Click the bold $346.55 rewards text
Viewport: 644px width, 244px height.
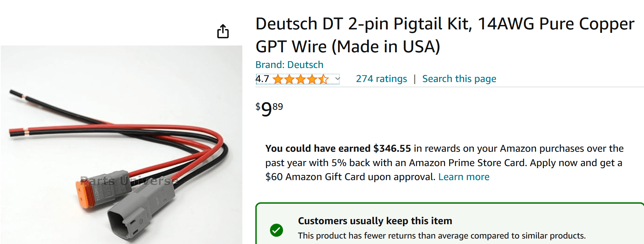tap(392, 148)
